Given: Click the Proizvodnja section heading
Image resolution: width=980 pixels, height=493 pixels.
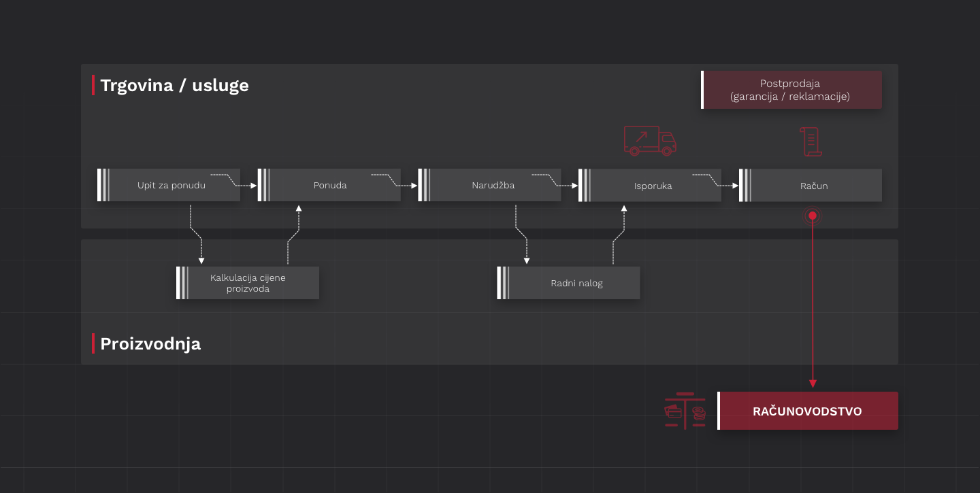Looking at the screenshot, I should point(150,343).
